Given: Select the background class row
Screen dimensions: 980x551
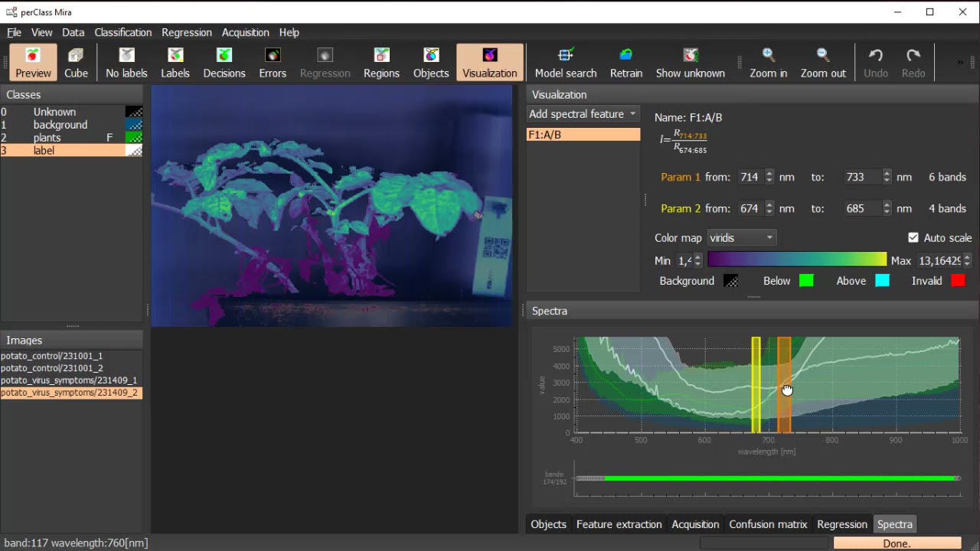Looking at the screenshot, I should 71,125.
